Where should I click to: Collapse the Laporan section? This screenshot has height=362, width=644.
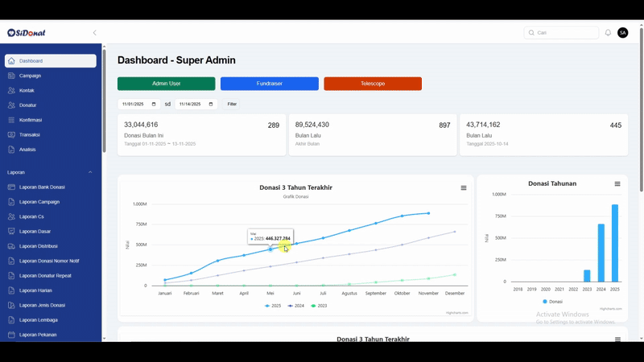click(90, 172)
